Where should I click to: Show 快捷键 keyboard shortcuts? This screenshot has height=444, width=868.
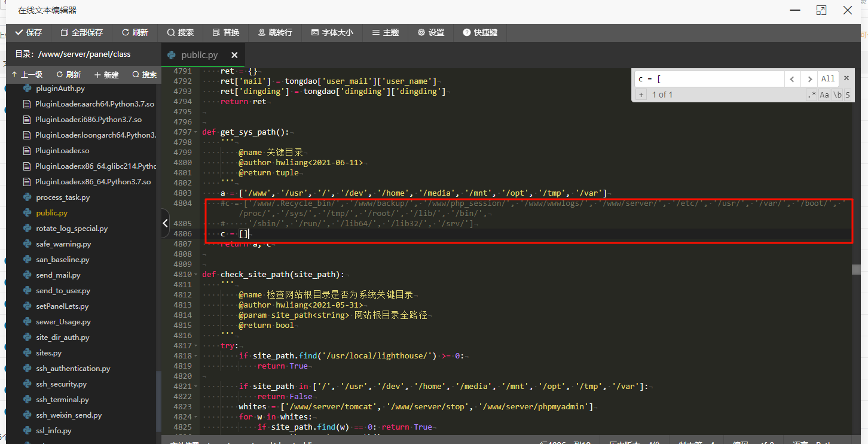tap(480, 32)
